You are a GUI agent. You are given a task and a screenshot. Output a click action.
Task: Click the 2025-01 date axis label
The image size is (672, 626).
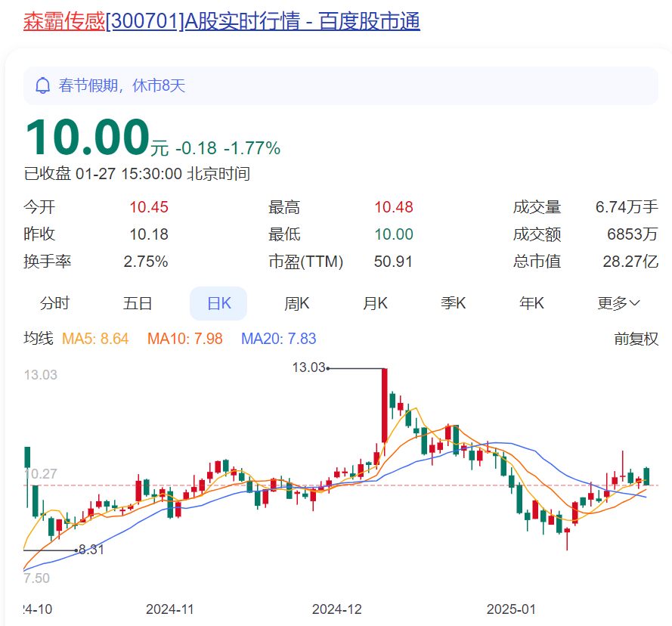pos(511,609)
